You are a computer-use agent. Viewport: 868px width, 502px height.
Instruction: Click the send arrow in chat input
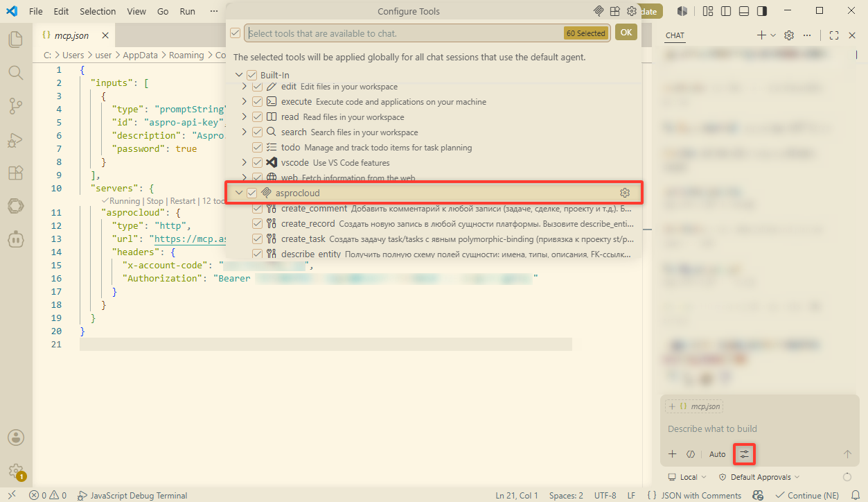coord(847,454)
